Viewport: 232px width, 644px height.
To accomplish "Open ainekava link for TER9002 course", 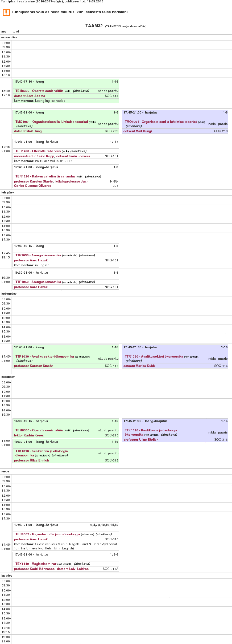I will point(103,534).
